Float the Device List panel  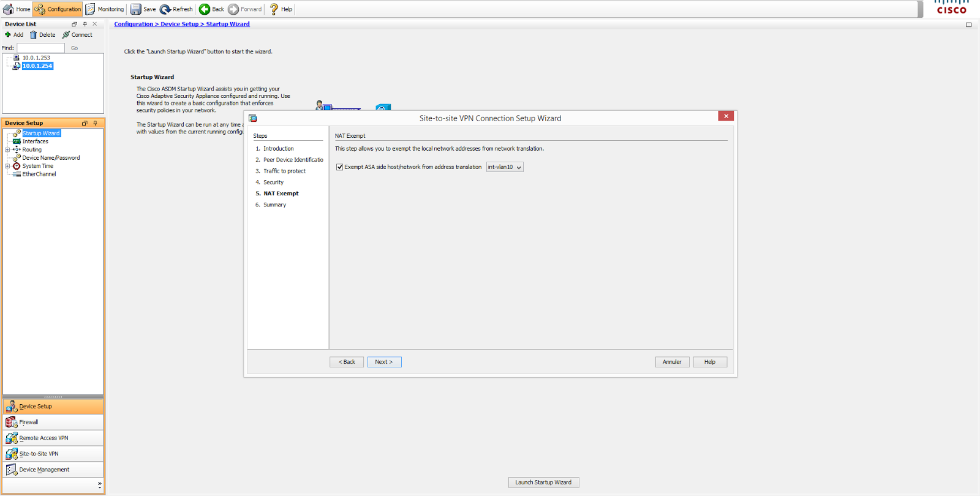click(x=75, y=24)
